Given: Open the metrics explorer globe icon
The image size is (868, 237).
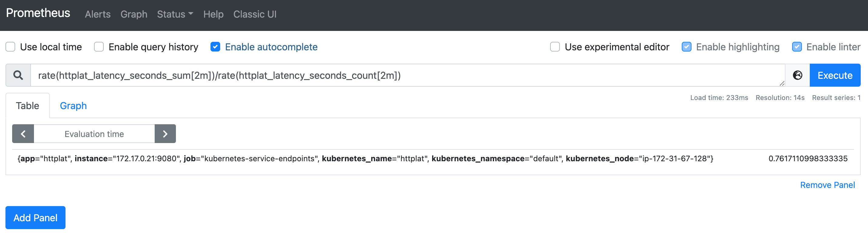Looking at the screenshot, I should click(x=797, y=75).
